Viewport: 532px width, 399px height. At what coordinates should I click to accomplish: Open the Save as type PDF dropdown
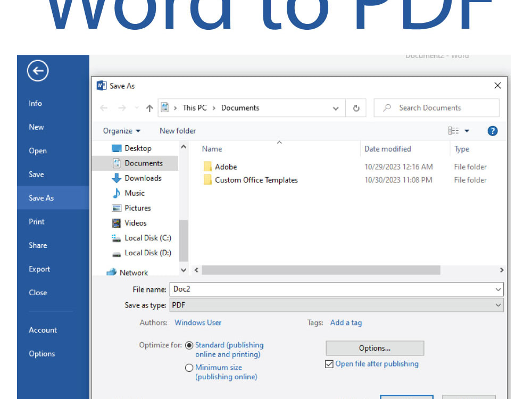click(498, 305)
